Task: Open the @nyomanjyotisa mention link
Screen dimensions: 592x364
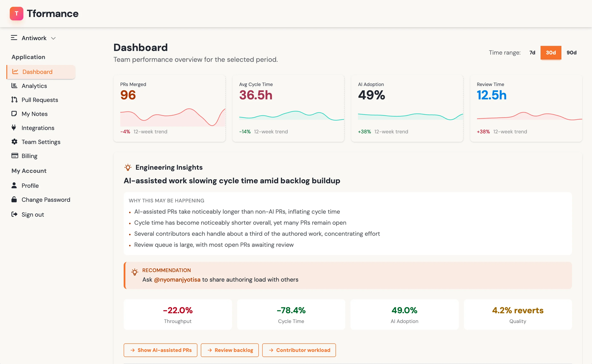Action: [177, 279]
